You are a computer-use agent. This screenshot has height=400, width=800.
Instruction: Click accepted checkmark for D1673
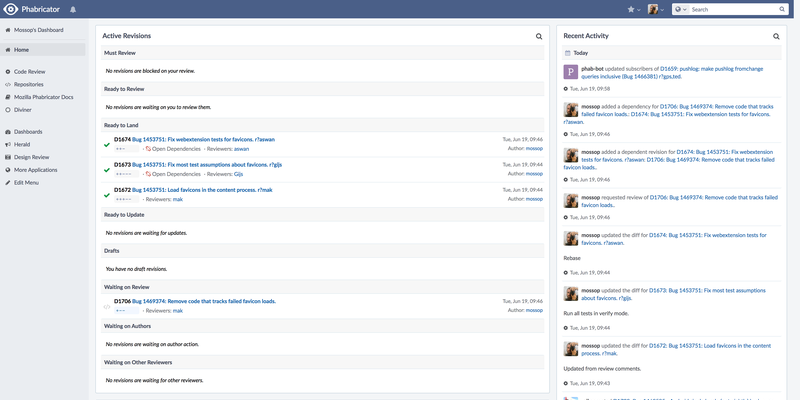(x=107, y=169)
